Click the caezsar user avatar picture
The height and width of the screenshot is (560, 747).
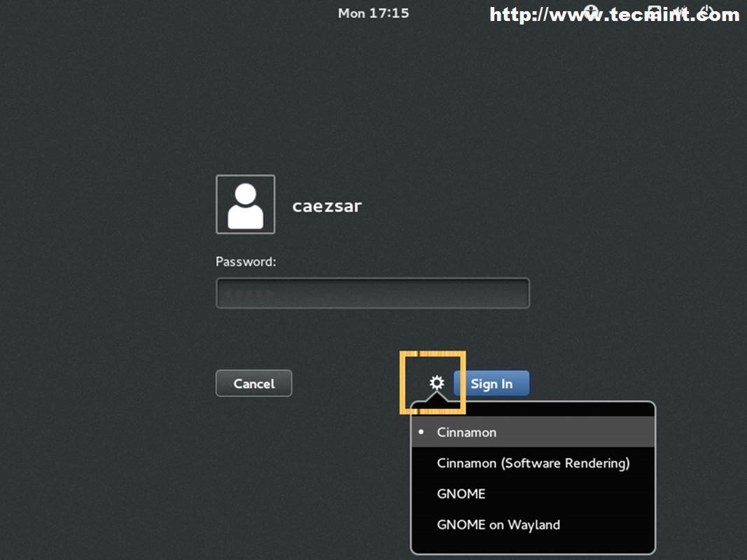pyautogui.click(x=245, y=204)
